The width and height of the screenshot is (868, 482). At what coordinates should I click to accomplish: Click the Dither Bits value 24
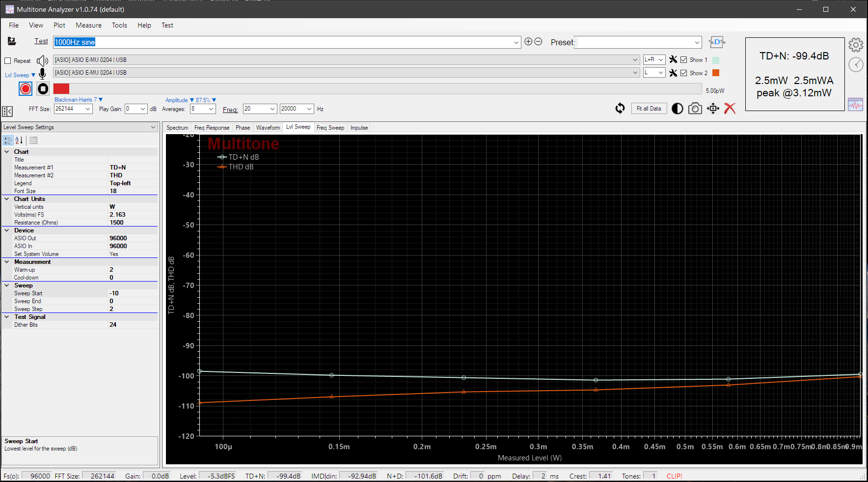[x=133, y=325]
